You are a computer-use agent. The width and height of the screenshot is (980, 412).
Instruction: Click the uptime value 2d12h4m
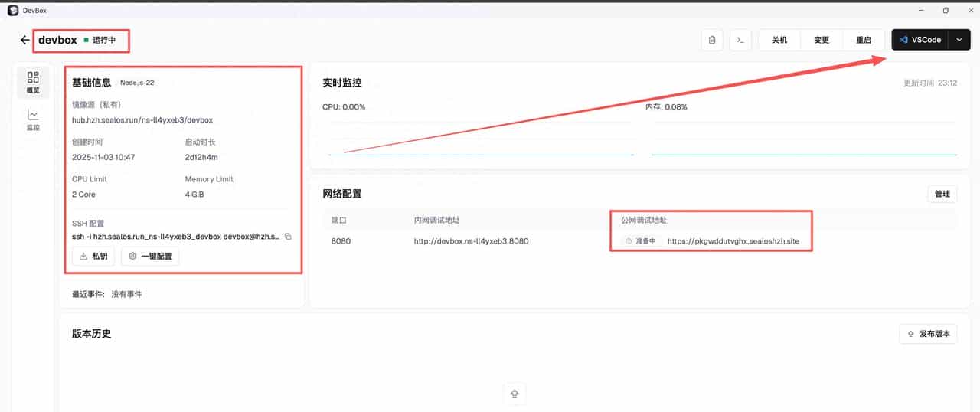coord(201,157)
